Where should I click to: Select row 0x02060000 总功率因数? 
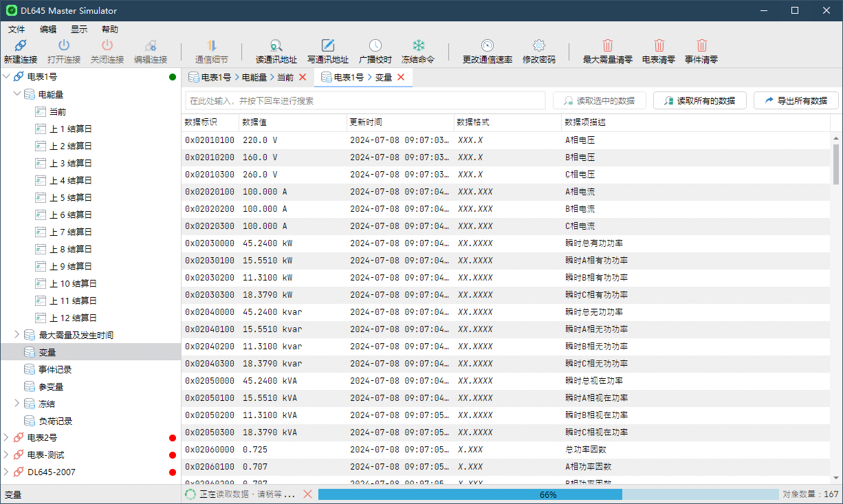[x=506, y=450]
